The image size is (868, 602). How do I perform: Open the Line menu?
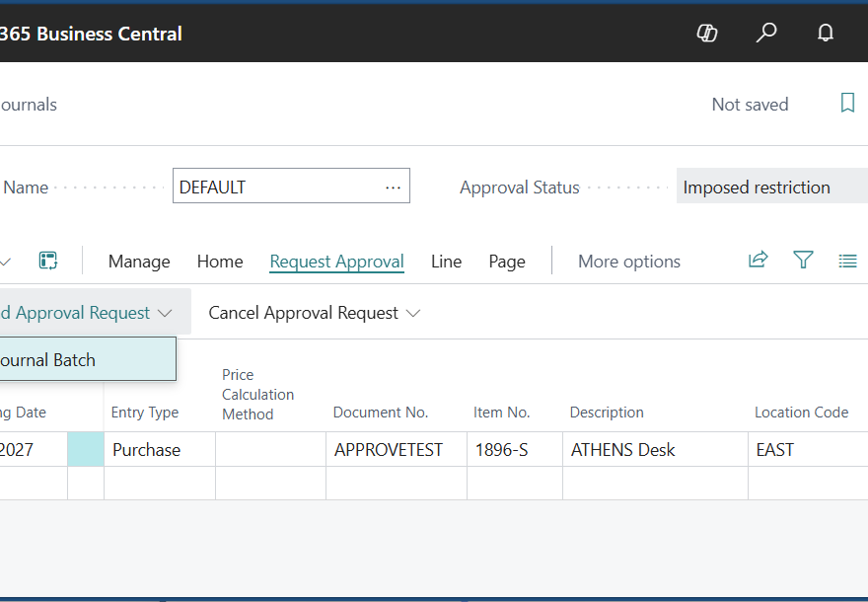pos(446,262)
